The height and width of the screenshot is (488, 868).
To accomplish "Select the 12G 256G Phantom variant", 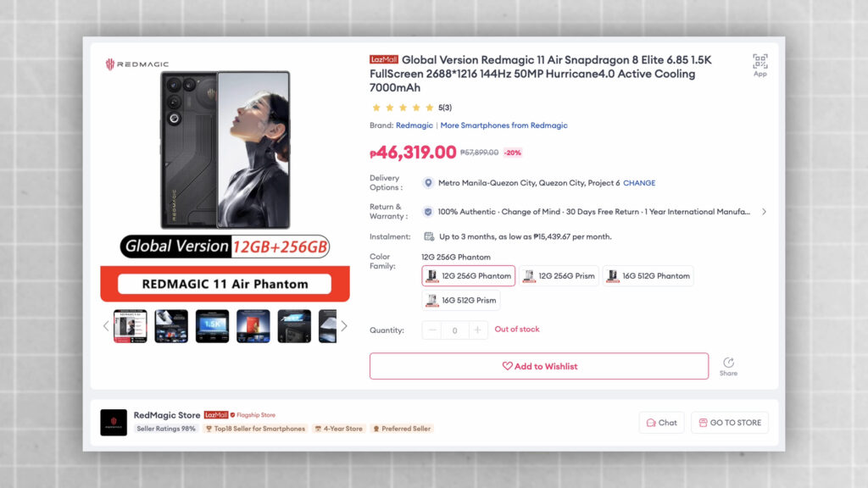I will click(x=468, y=276).
